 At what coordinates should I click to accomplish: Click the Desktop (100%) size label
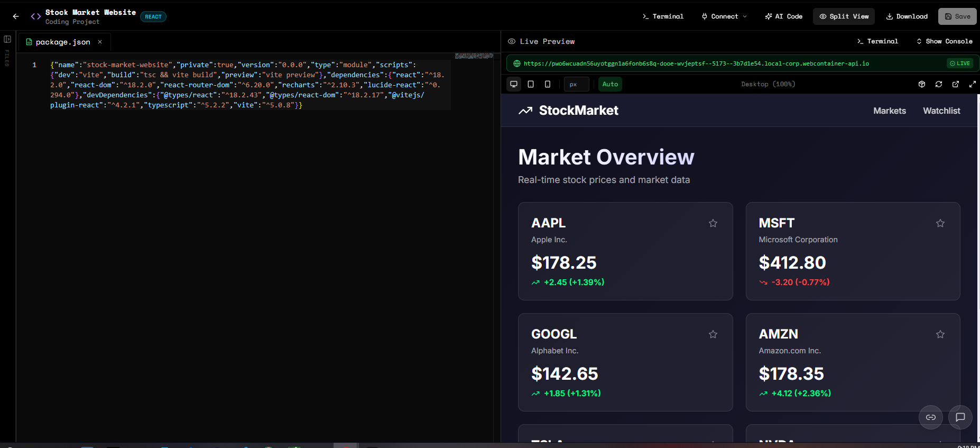click(x=768, y=84)
